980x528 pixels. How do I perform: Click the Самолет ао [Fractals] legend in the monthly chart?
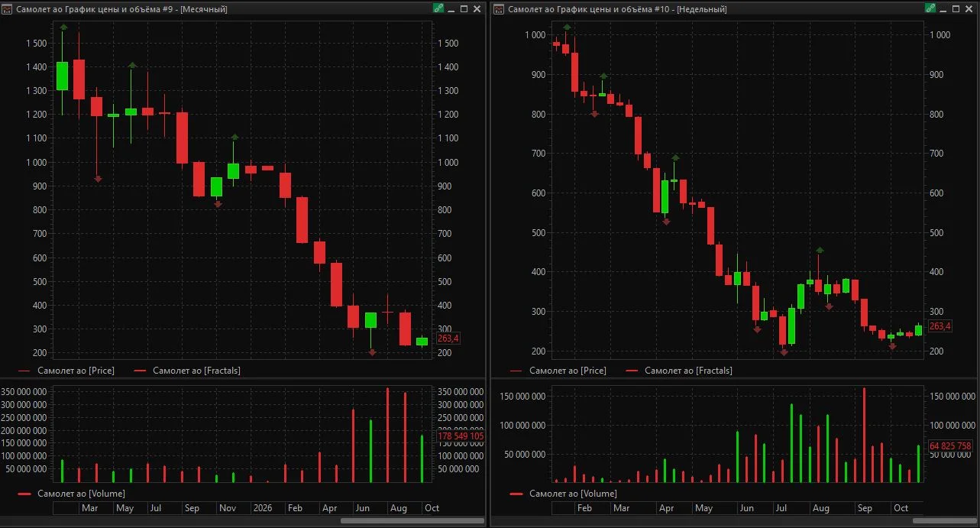[186, 371]
